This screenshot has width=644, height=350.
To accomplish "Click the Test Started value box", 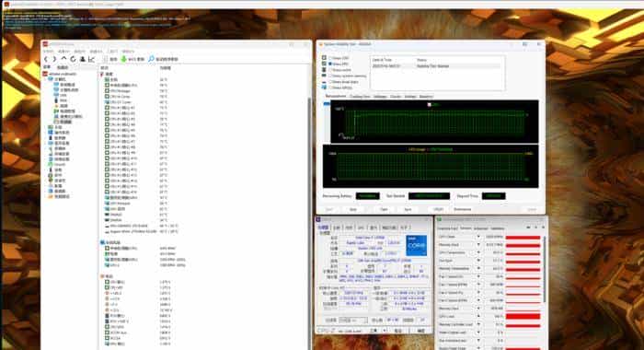I will click(429, 196).
